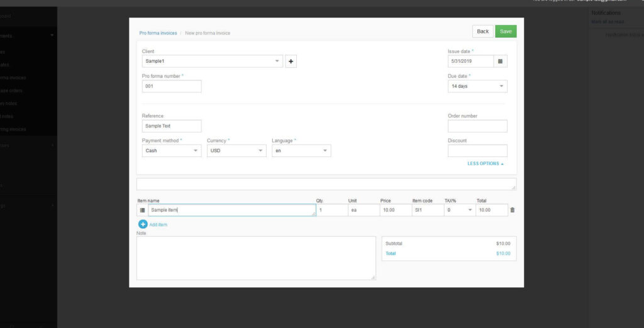Click the Save button
The width and height of the screenshot is (644, 328).
(x=506, y=31)
